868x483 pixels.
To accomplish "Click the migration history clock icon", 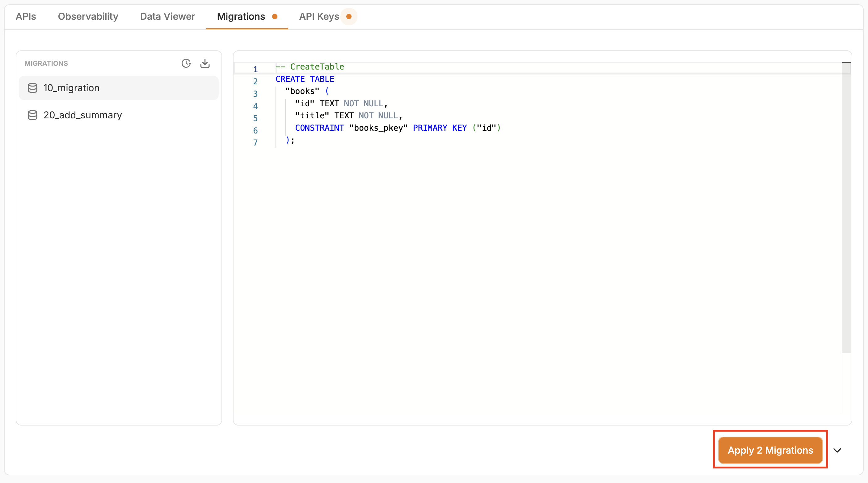I will (186, 63).
